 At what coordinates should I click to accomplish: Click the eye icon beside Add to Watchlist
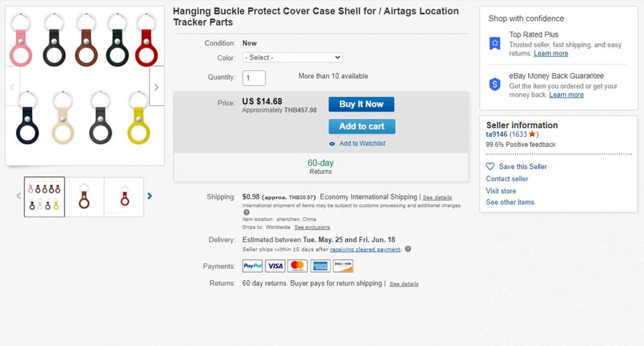pos(332,144)
